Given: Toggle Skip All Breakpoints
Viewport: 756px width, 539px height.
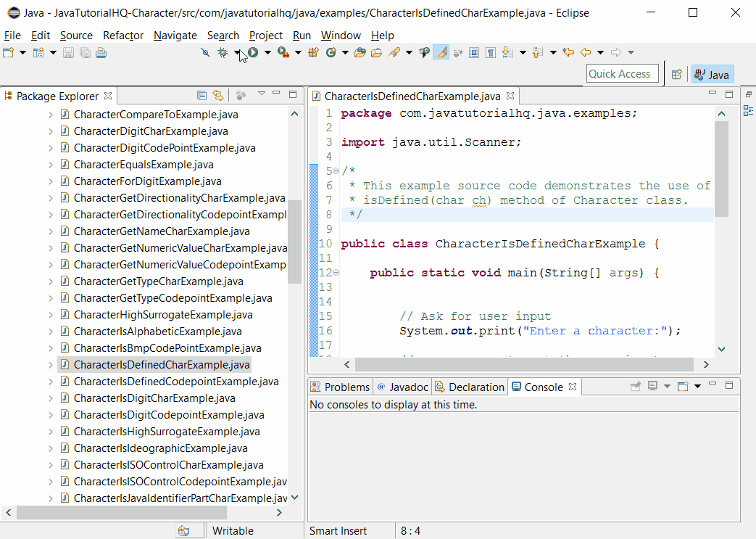Looking at the screenshot, I should click(x=205, y=52).
